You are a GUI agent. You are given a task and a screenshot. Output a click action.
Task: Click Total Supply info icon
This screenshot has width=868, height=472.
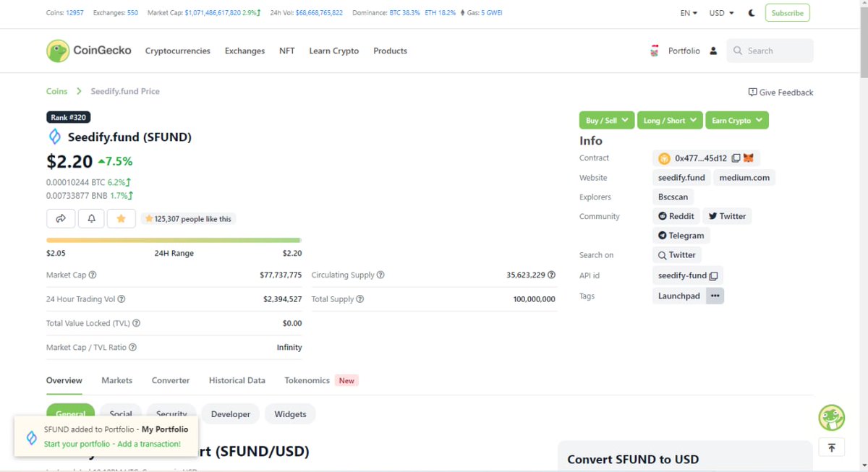[x=360, y=299]
